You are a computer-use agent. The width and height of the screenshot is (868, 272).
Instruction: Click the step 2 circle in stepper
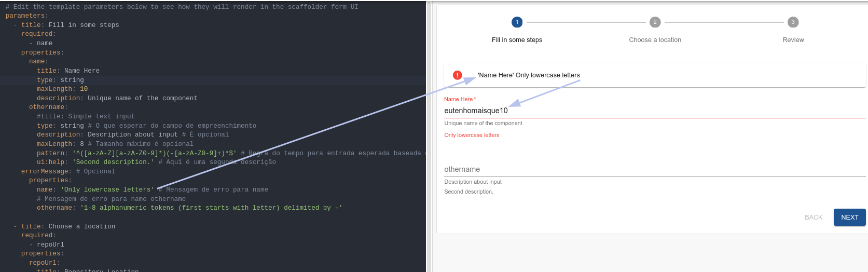[x=655, y=22]
